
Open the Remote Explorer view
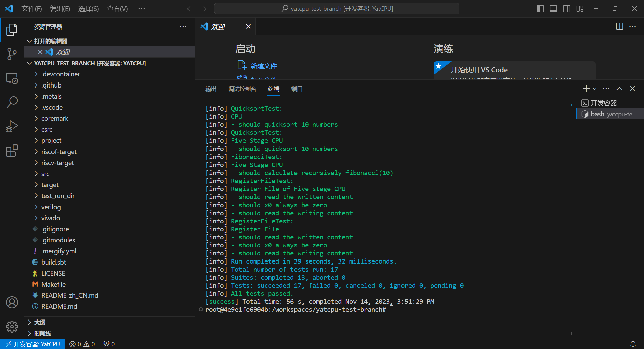(x=12, y=78)
